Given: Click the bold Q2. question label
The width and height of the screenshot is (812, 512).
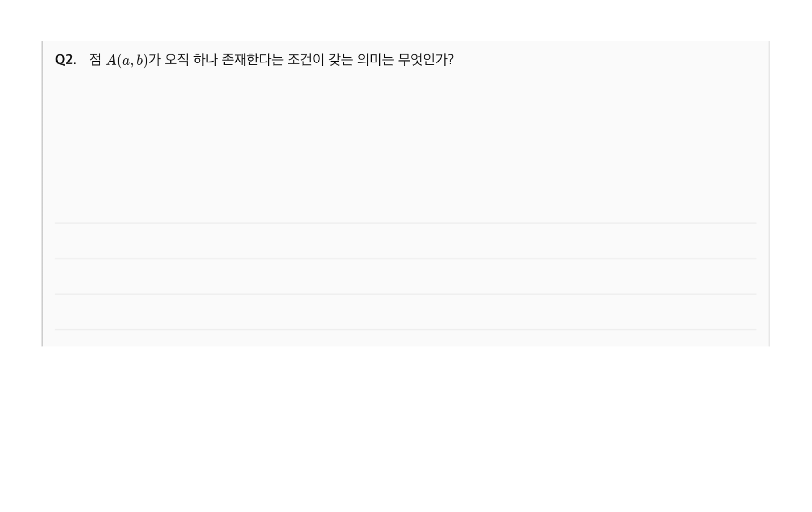Looking at the screenshot, I should point(66,60).
